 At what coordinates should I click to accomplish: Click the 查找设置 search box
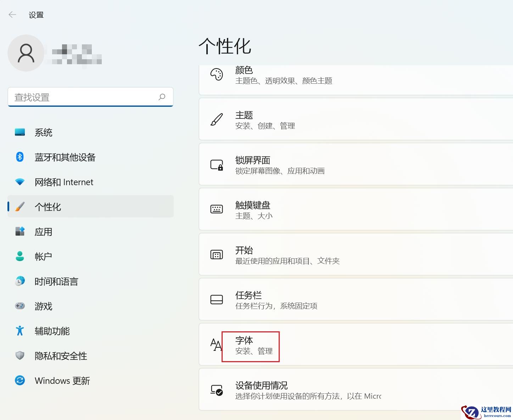pos(90,97)
